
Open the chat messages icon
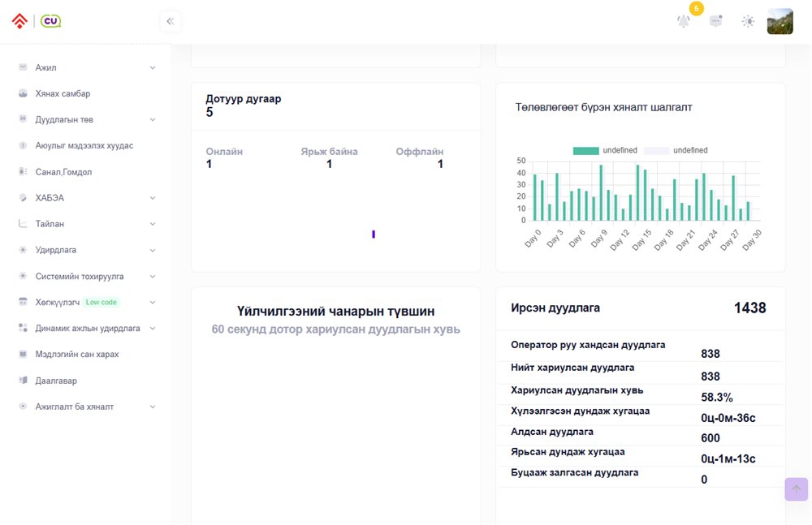[715, 21]
